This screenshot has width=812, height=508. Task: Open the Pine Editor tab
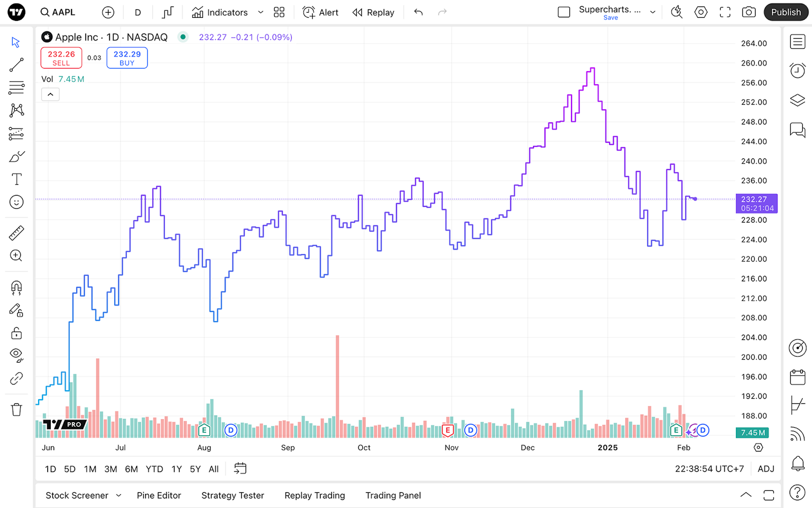click(x=159, y=495)
